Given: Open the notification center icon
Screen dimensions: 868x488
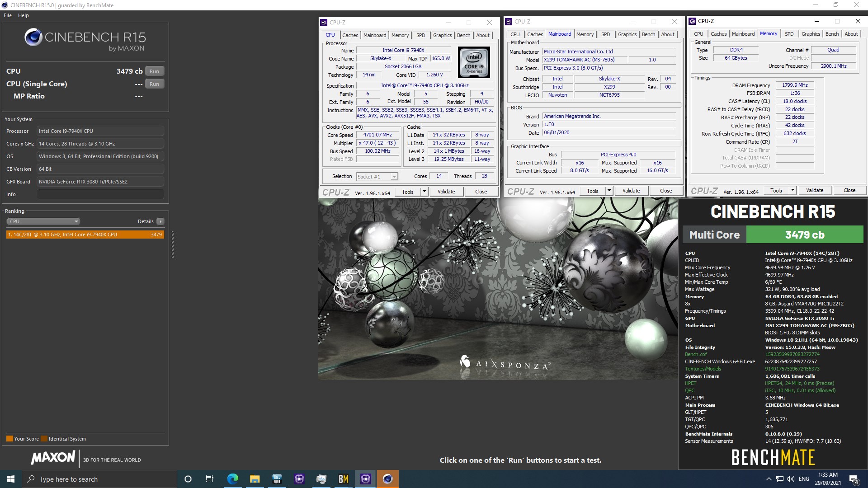Looking at the screenshot, I should tap(854, 479).
